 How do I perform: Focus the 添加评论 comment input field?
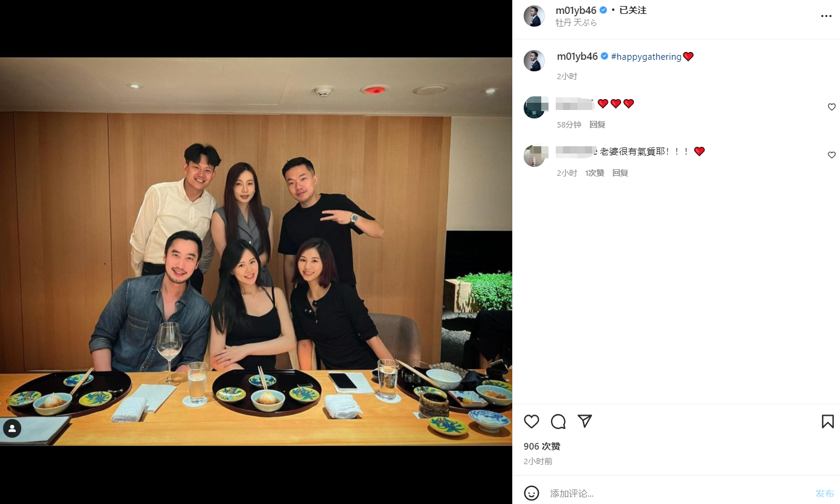click(677, 494)
